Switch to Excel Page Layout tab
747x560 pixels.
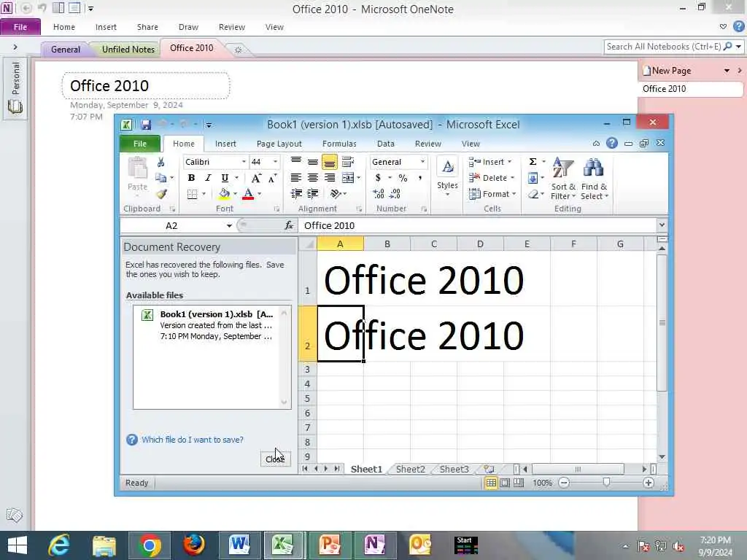coord(279,144)
